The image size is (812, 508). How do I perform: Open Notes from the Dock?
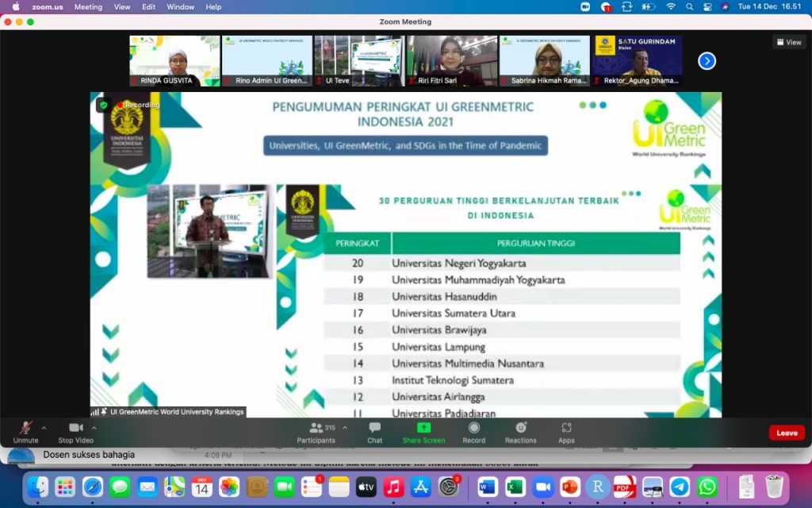tap(339, 487)
